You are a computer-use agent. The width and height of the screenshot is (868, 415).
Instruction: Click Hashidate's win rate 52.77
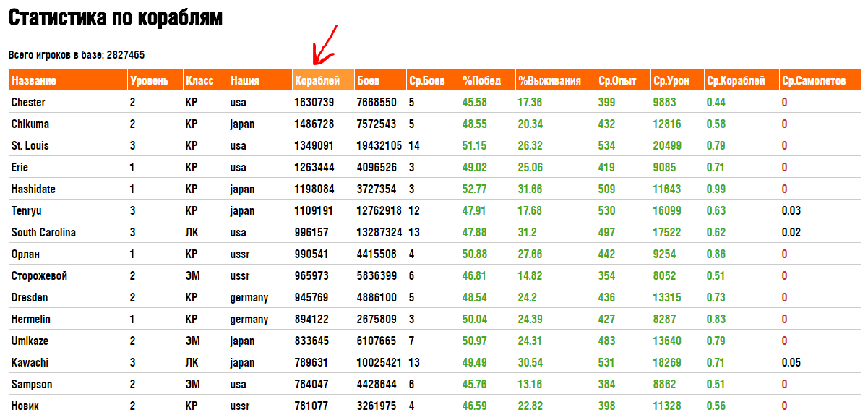(x=475, y=189)
